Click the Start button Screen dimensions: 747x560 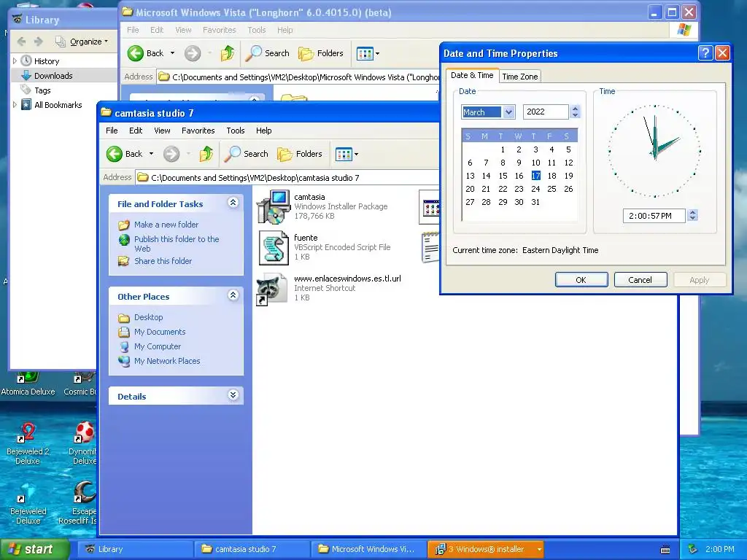pos(35,550)
